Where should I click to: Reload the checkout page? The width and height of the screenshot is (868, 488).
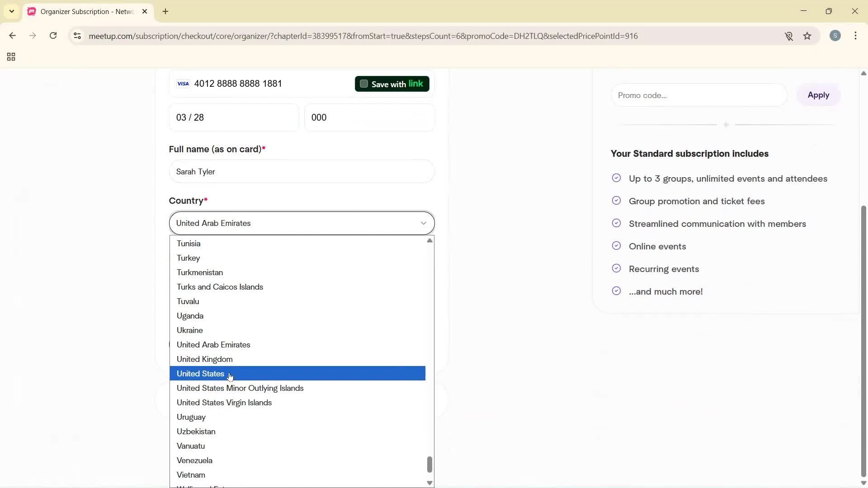click(x=53, y=36)
